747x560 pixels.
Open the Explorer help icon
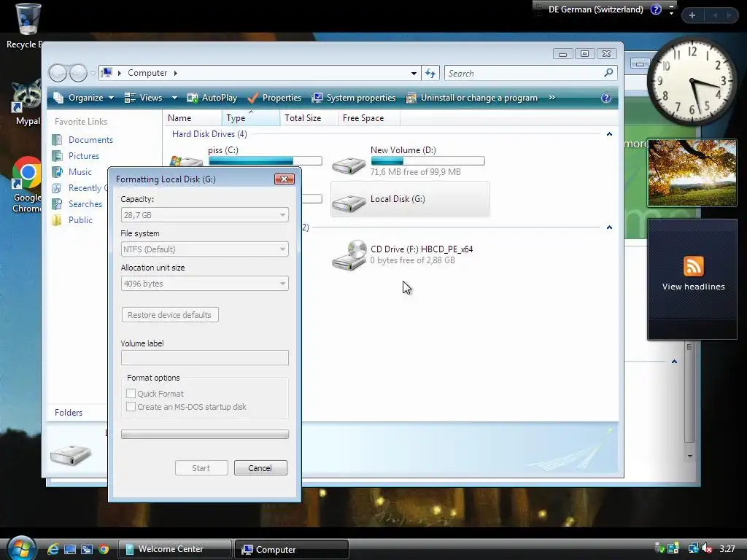606,98
